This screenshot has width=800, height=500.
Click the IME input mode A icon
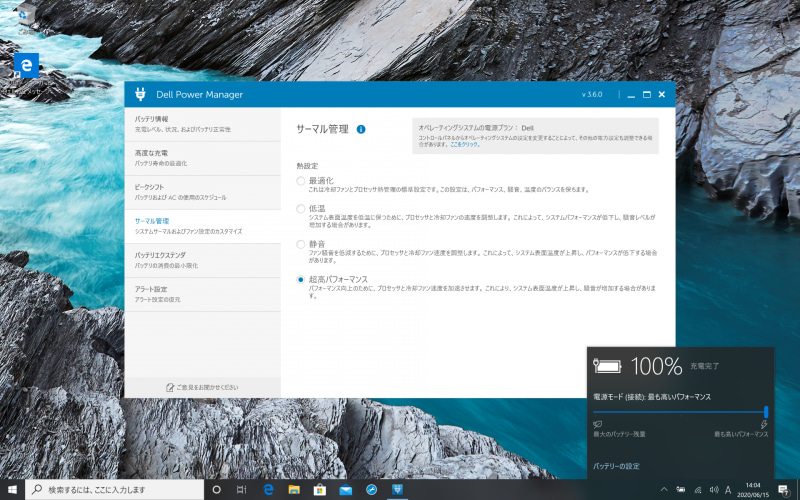click(728, 490)
